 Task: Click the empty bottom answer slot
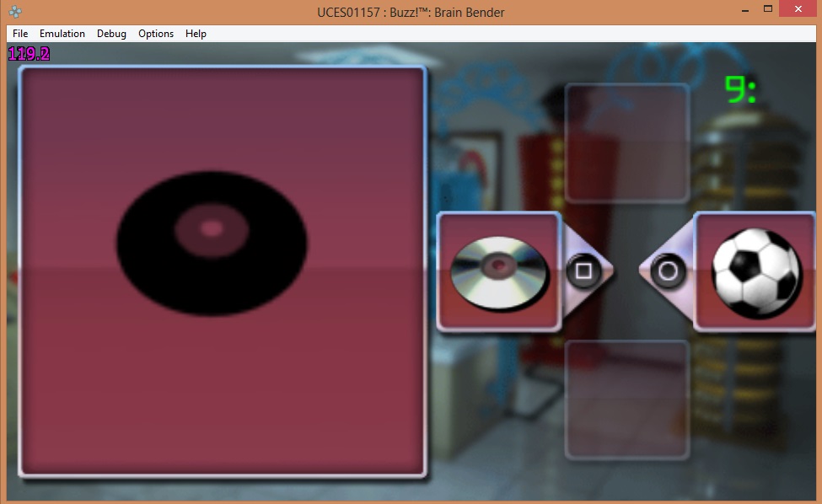(626, 399)
